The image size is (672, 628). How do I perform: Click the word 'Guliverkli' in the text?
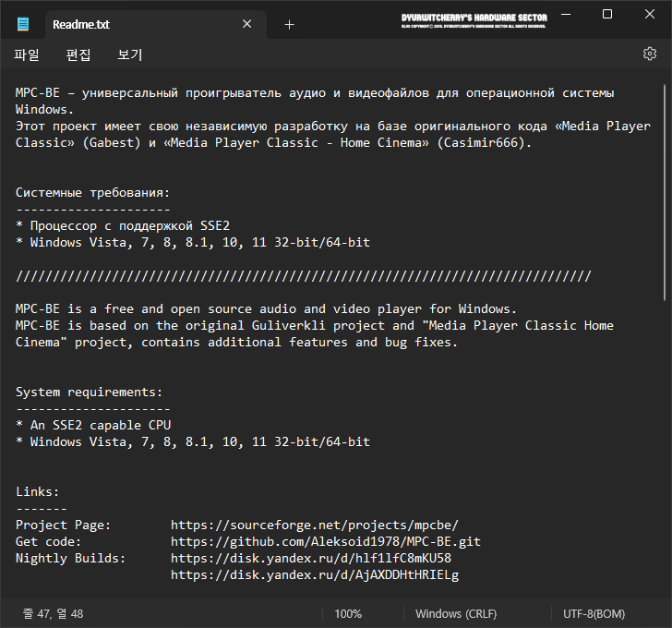click(x=288, y=326)
